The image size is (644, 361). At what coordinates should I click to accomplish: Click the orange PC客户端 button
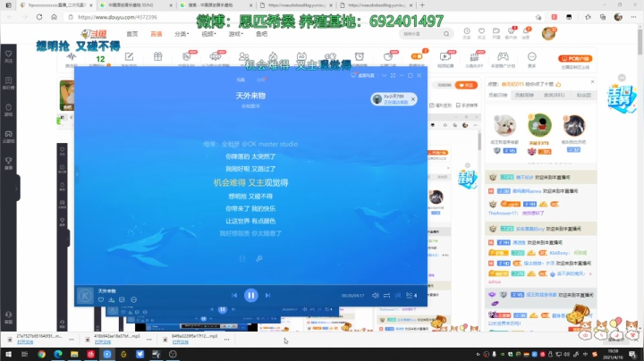point(575,59)
